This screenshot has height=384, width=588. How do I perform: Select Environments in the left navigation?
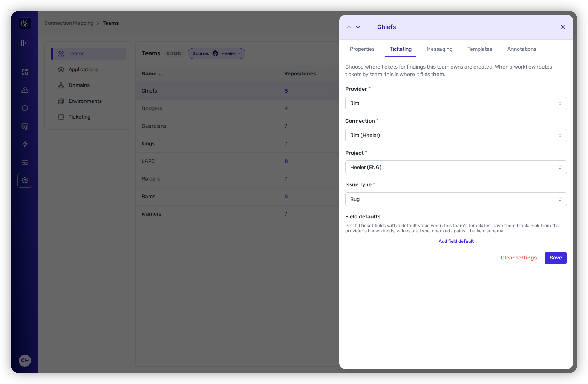click(x=89, y=101)
